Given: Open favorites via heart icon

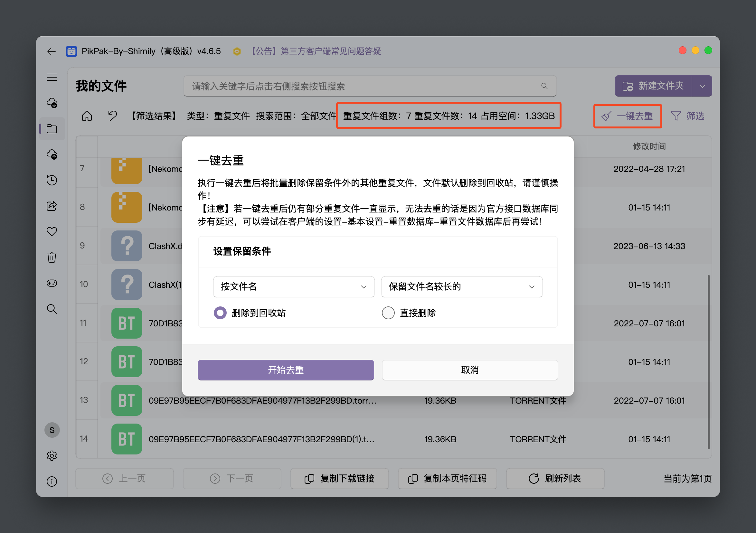Looking at the screenshot, I should click(x=52, y=231).
